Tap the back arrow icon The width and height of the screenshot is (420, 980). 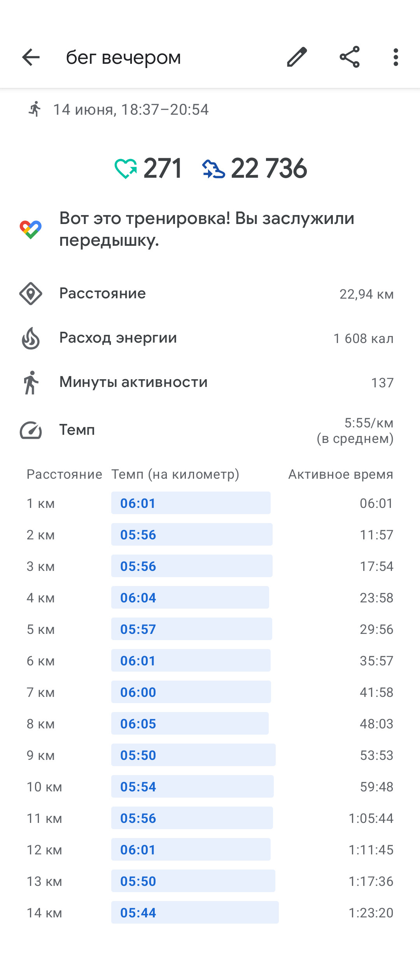(x=31, y=58)
